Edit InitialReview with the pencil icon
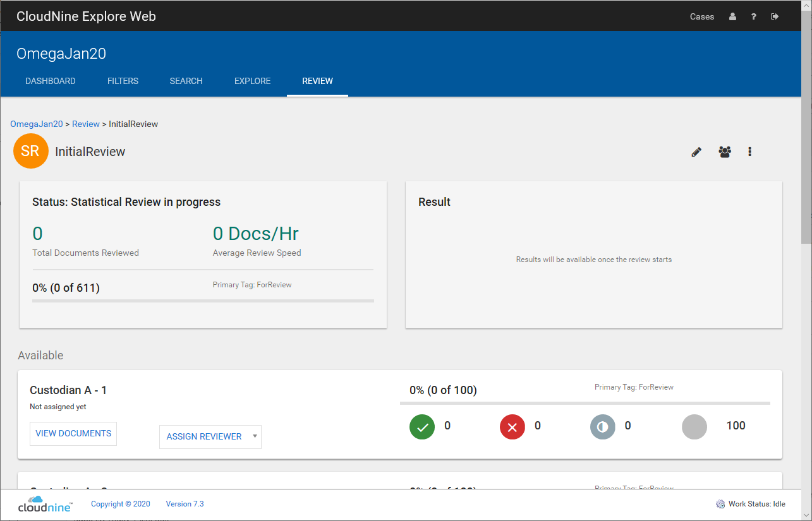Screen dimensions: 812x521 click(x=696, y=152)
